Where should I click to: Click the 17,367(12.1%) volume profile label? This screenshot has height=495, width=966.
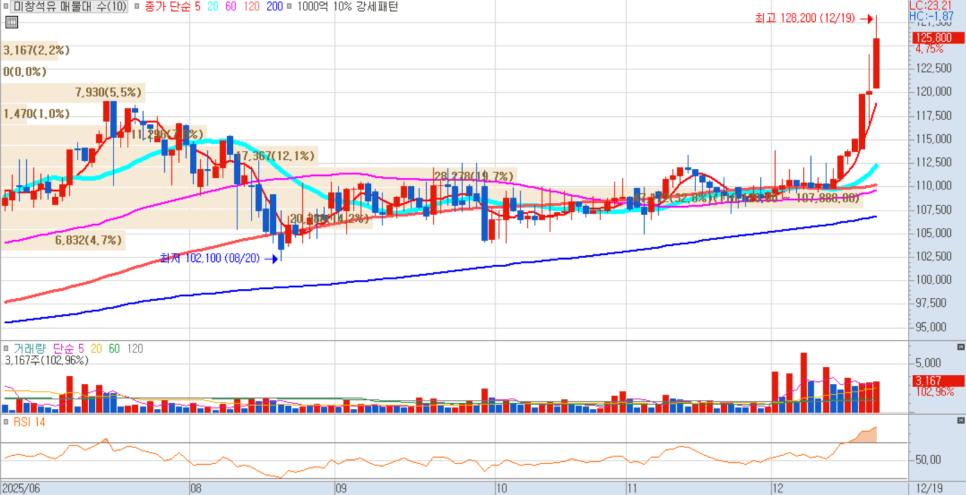point(275,157)
